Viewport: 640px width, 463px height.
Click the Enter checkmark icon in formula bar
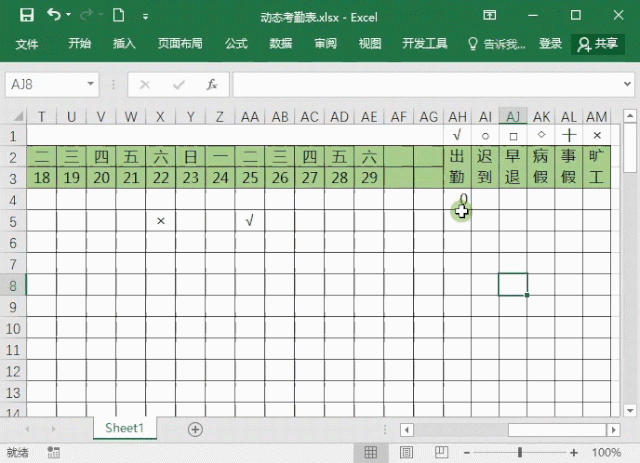click(179, 85)
